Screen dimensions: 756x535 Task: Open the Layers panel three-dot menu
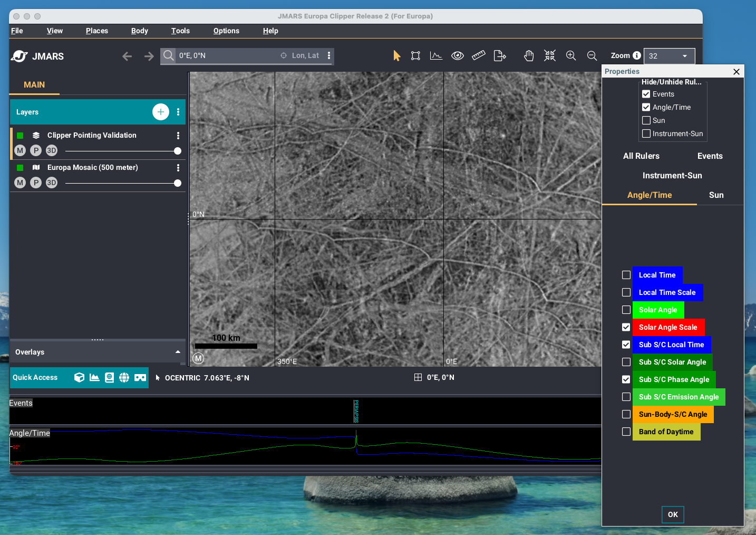click(x=178, y=112)
